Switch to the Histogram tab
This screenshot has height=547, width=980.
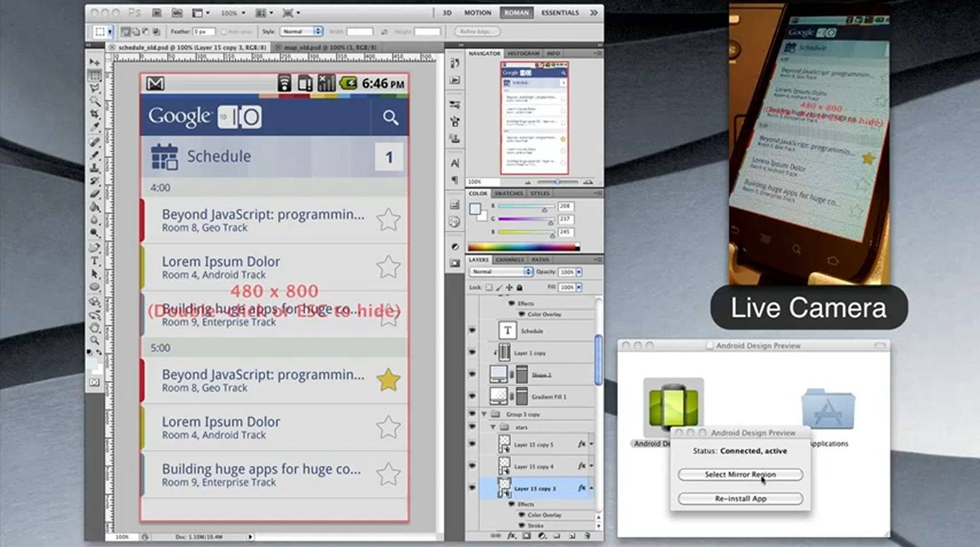pyautogui.click(x=523, y=53)
